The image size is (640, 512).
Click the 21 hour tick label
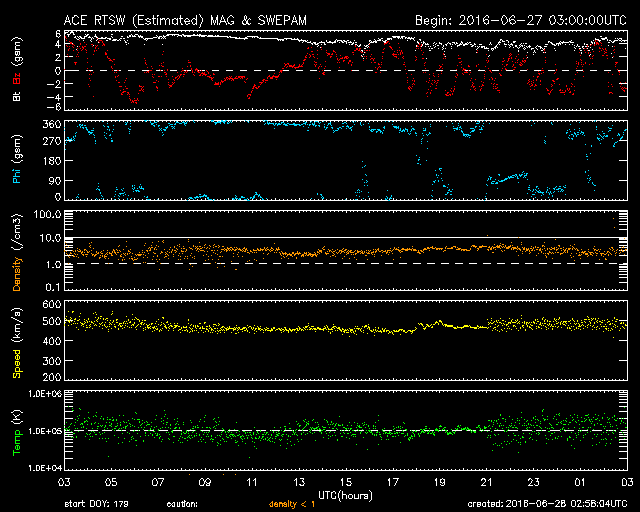click(487, 482)
